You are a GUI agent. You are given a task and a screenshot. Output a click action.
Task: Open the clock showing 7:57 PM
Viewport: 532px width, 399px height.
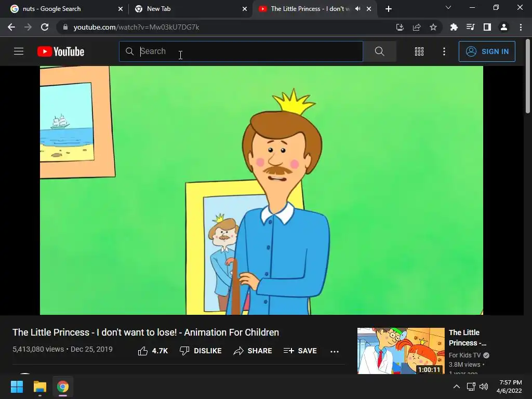click(x=509, y=387)
